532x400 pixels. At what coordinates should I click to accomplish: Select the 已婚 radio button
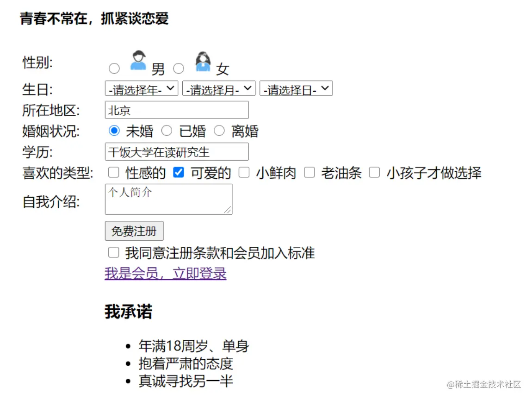167,131
